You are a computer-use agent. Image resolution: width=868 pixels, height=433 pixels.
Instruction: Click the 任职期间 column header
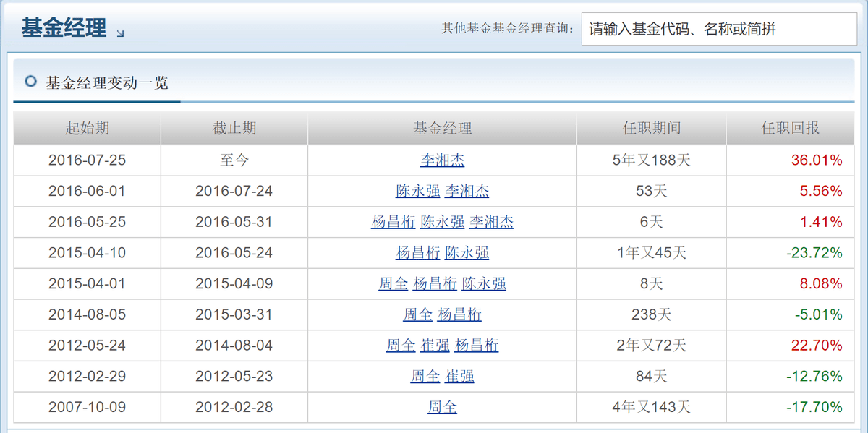tap(650, 127)
